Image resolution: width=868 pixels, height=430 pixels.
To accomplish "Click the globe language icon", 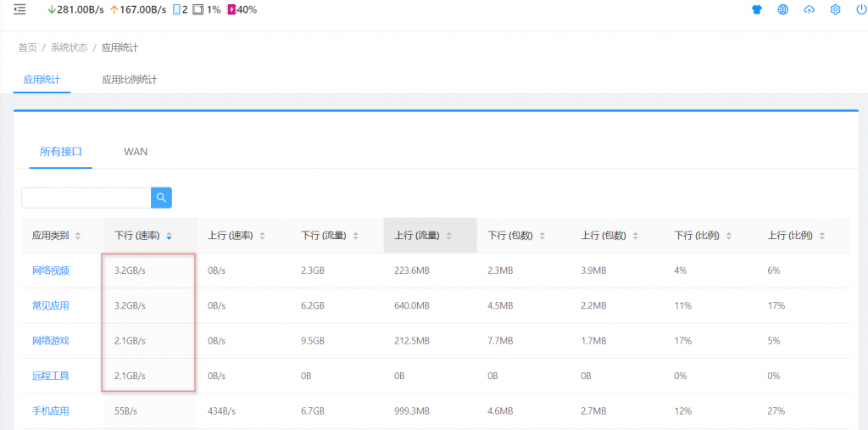I will coord(782,9).
